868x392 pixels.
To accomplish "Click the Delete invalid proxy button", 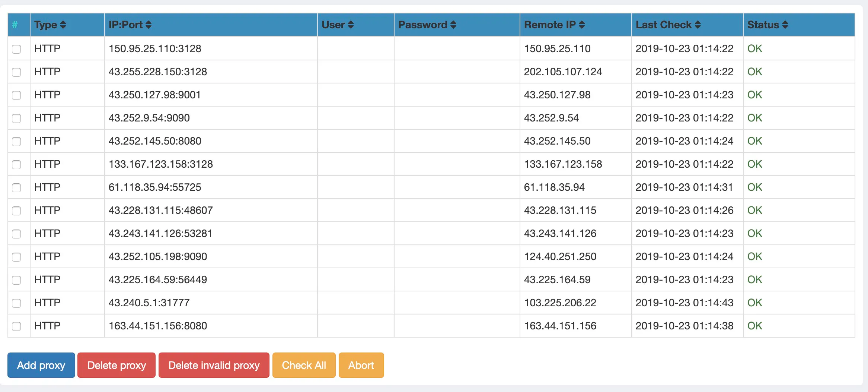I will (x=214, y=365).
